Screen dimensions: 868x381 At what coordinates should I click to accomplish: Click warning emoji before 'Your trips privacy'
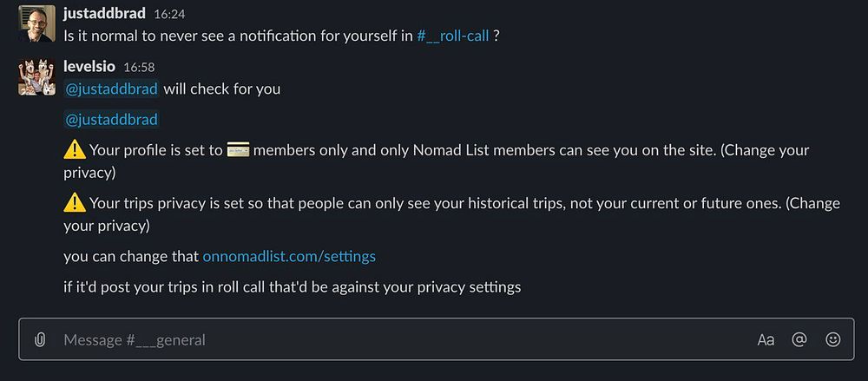(x=75, y=203)
